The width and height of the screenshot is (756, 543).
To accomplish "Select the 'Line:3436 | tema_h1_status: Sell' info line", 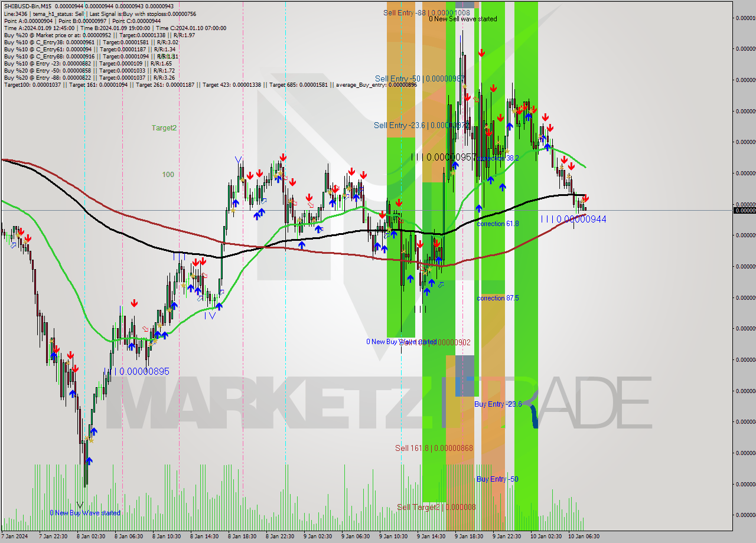I will pos(100,14).
